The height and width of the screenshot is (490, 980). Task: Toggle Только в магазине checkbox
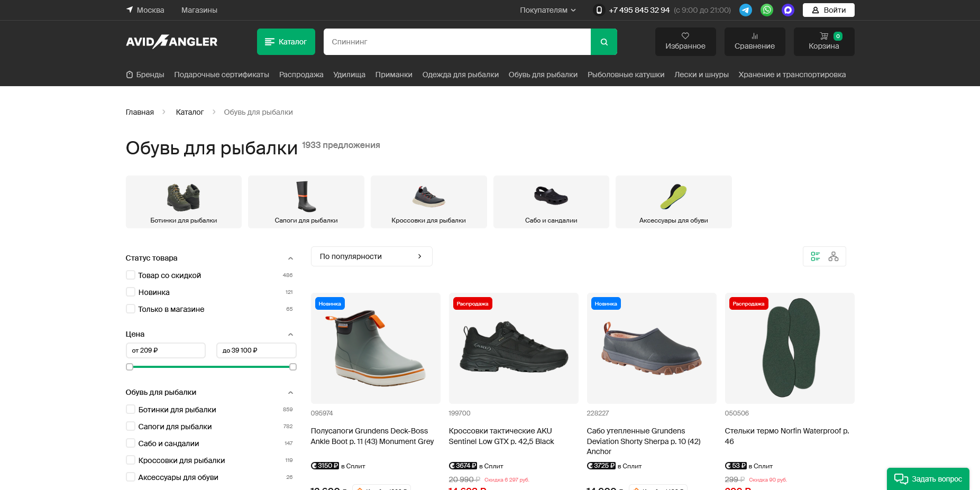tap(131, 309)
